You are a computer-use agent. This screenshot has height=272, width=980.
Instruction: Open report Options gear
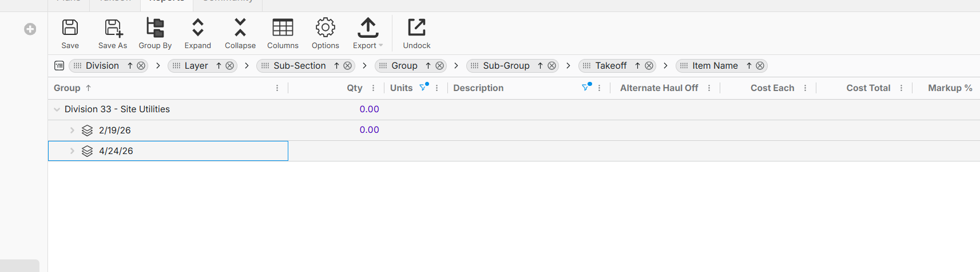326,27
